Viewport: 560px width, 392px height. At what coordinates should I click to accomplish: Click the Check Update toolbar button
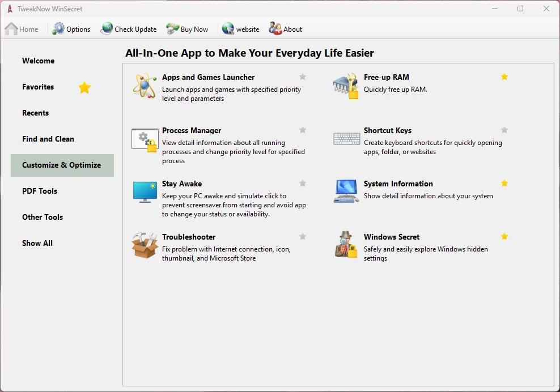pyautogui.click(x=128, y=29)
